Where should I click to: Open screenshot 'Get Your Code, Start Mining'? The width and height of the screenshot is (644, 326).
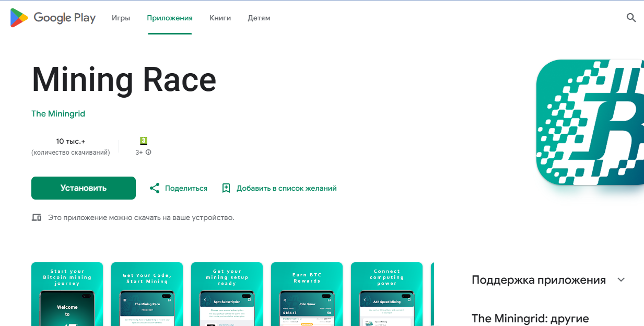coord(147,294)
